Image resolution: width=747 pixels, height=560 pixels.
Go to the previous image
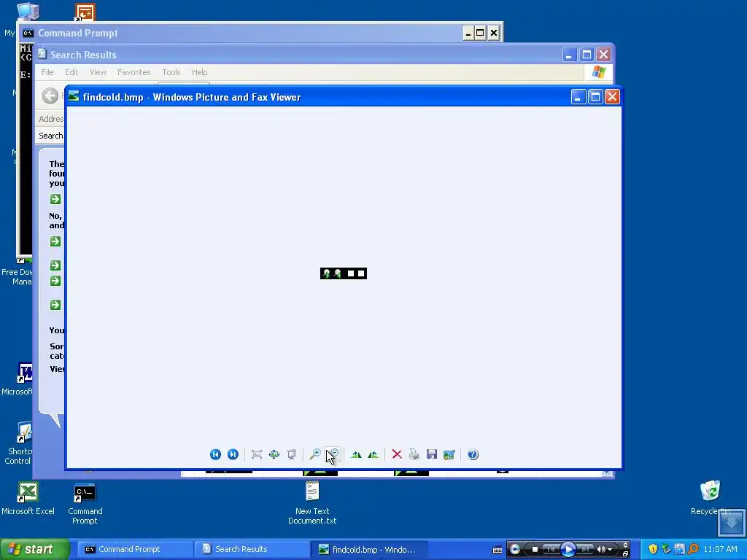tap(215, 454)
